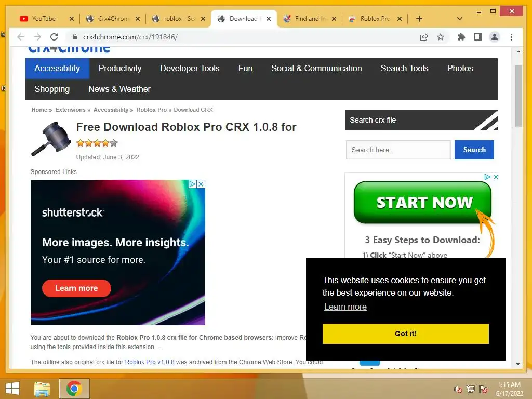
Task: Close the roblox search tab
Action: (203, 19)
